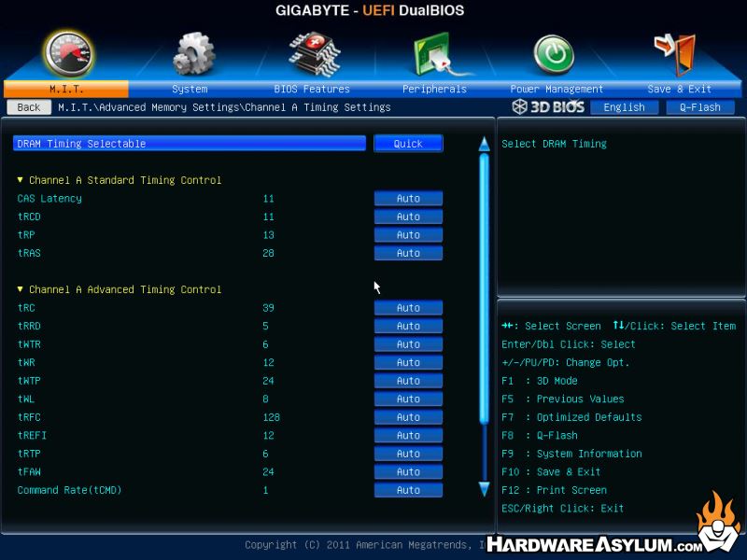Click the vertical scrollbar thumb
Image resolution: width=747 pixels, height=560 pixels.
pos(484,288)
